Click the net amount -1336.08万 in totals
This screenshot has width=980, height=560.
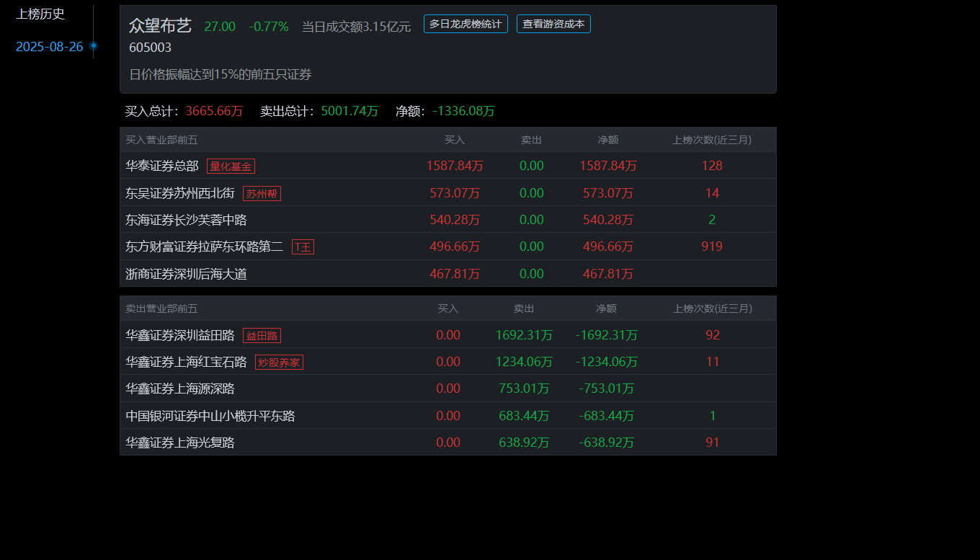[x=463, y=111]
